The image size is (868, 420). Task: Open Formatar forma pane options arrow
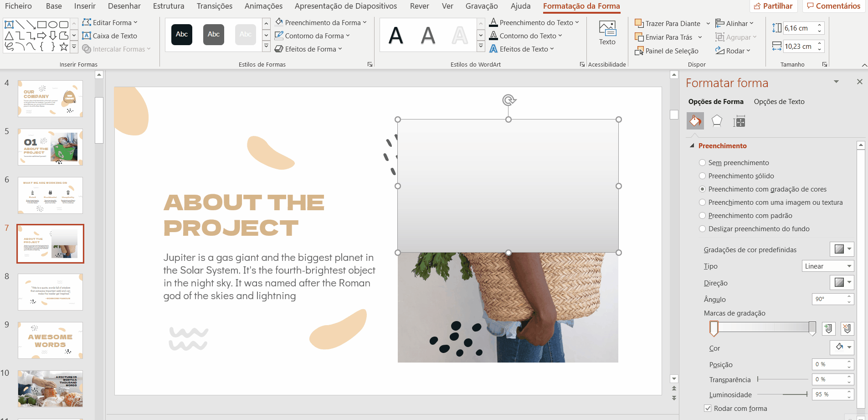(836, 82)
